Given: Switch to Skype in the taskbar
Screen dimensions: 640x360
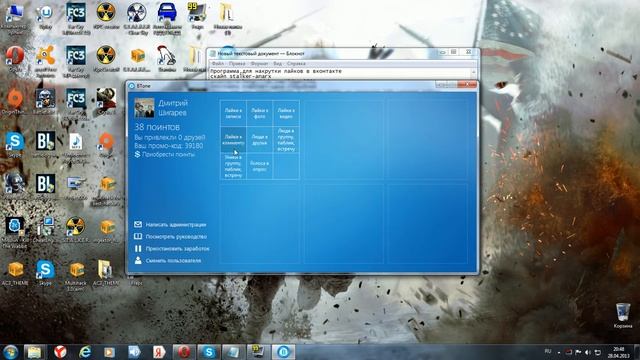Looking at the screenshot, I should (x=209, y=352).
